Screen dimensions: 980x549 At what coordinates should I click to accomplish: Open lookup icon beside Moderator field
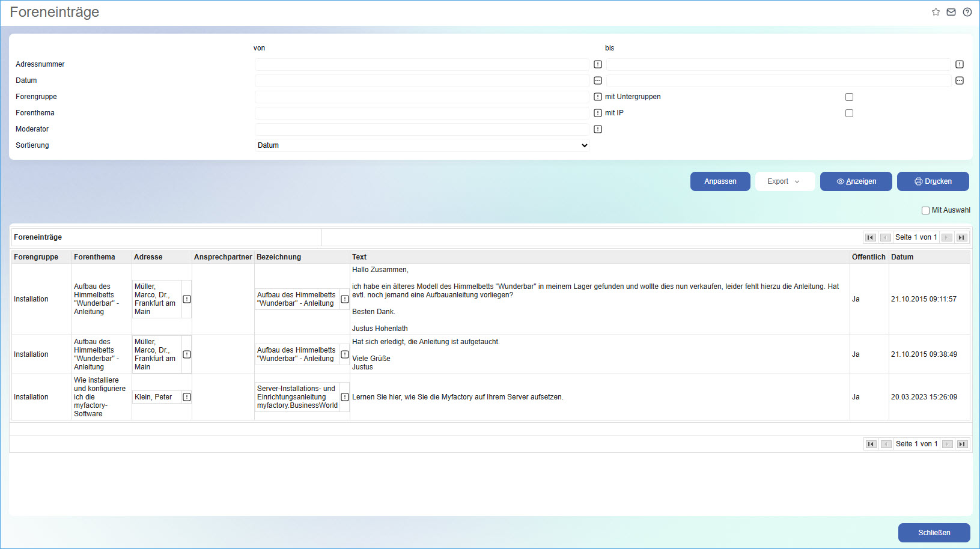(x=598, y=129)
